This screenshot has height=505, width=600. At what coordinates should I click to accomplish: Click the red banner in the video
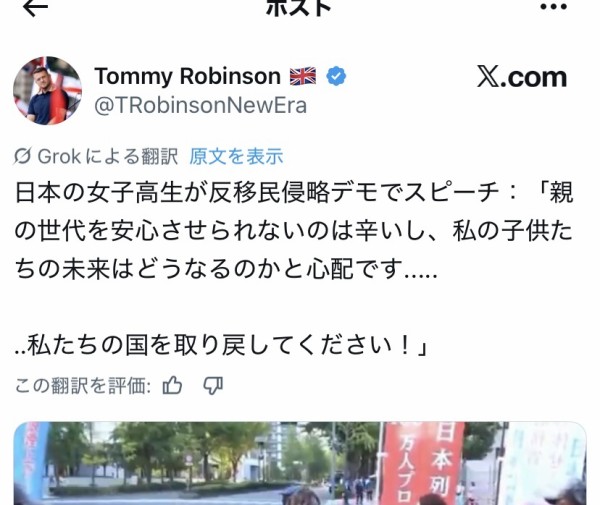[423, 463]
